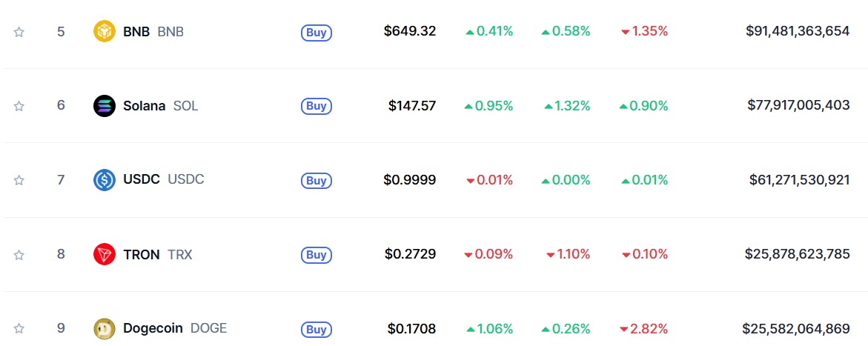
Task: Click the USDC coin logo icon
Action: click(104, 180)
